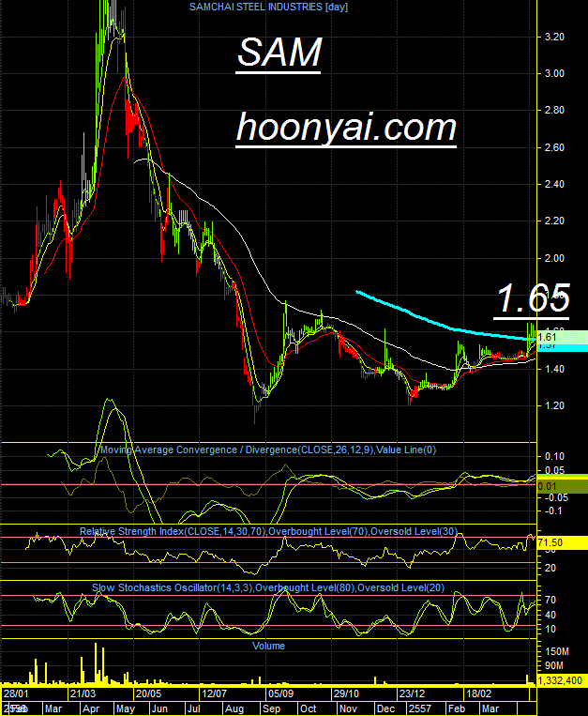
Task: Click the 2.00 price axis label
Action: pos(554,258)
